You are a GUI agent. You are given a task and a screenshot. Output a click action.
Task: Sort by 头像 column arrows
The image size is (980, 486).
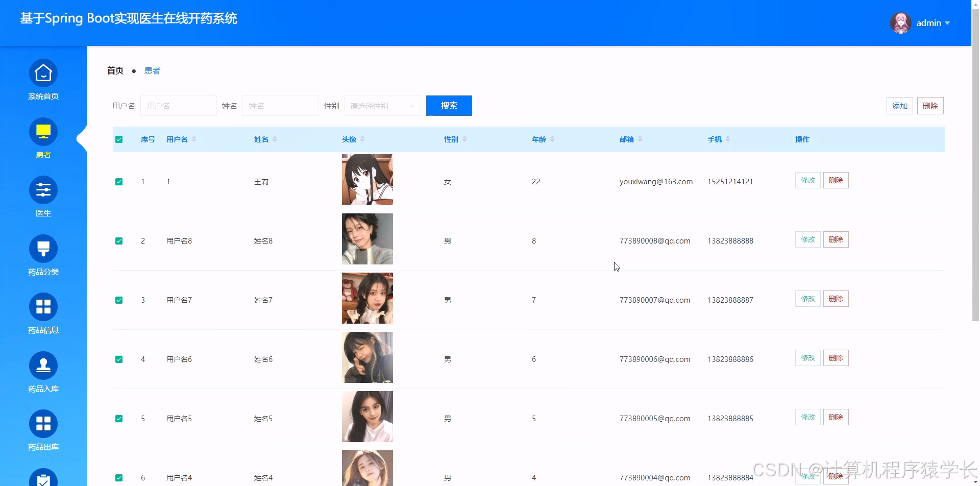(x=362, y=139)
